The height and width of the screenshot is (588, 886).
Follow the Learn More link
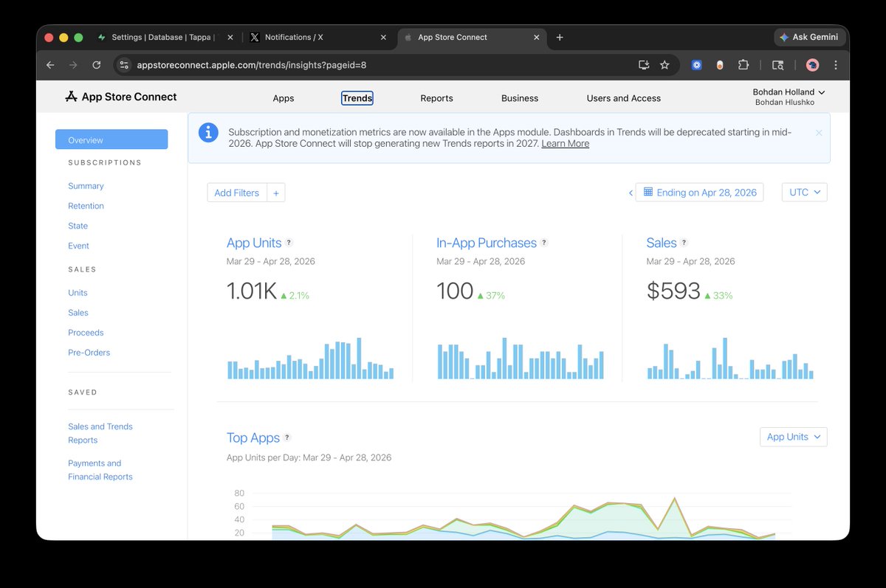[x=566, y=144]
